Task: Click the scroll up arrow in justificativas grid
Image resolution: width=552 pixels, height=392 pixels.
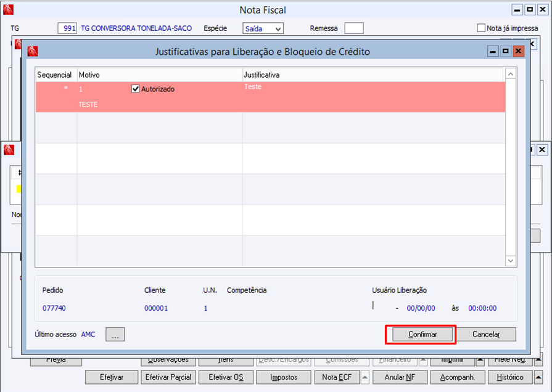Action: pos(511,74)
